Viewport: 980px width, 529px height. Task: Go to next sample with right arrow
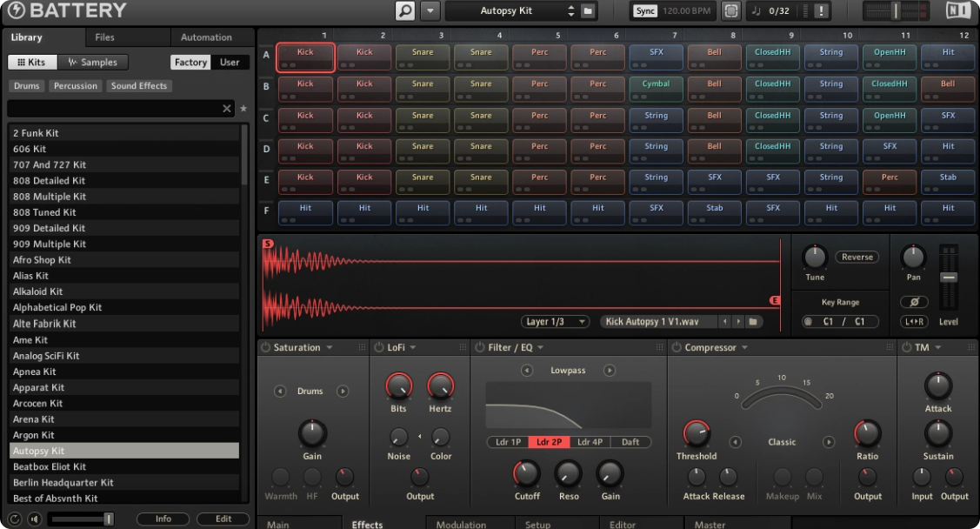coord(738,321)
